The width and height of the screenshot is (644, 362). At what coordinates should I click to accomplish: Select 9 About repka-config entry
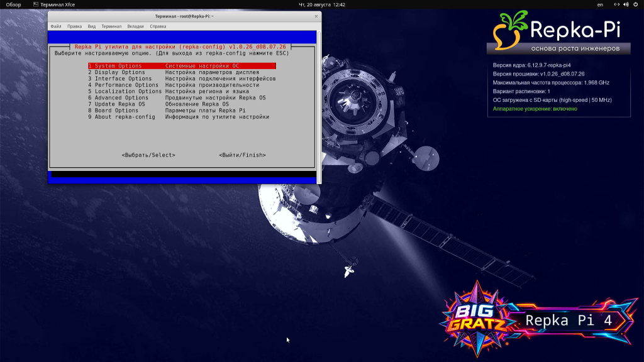pyautogui.click(x=182, y=117)
